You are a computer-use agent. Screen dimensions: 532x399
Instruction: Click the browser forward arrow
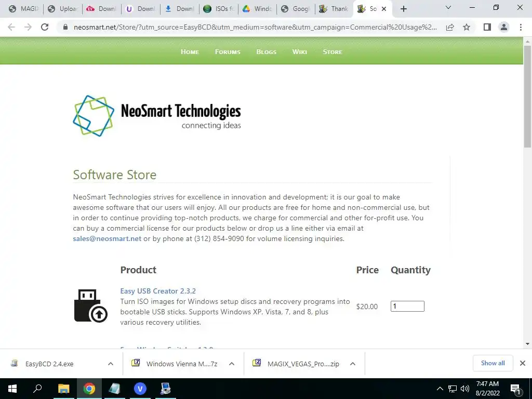28,27
